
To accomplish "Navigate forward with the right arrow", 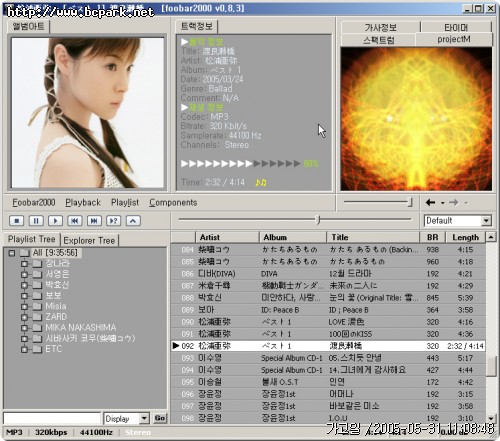I will pyautogui.click(x=453, y=202).
